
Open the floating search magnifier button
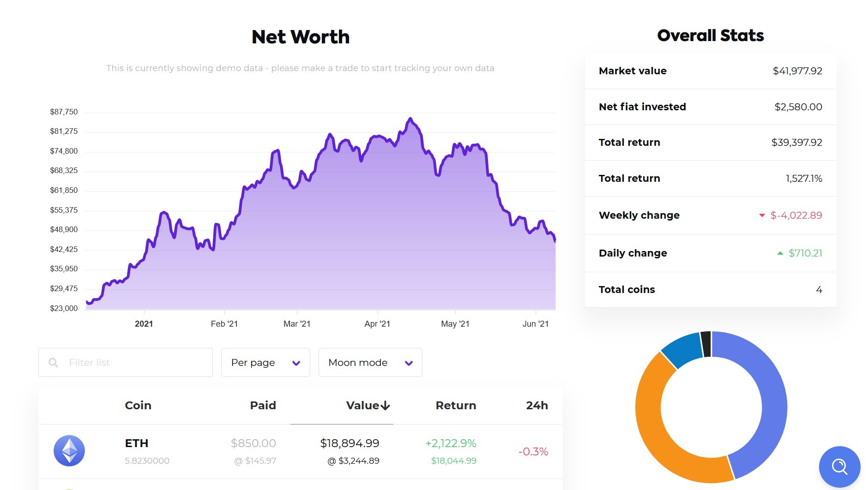839,467
